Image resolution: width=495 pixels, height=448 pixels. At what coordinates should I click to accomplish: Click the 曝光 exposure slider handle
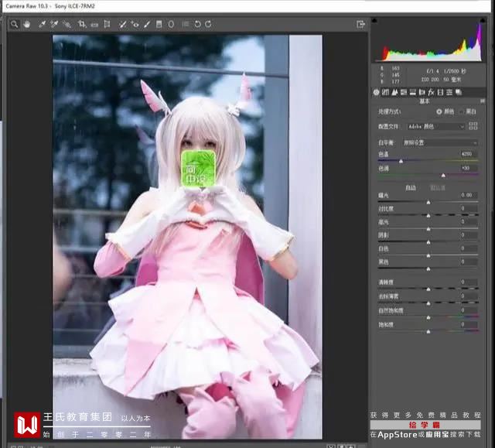[428, 203]
